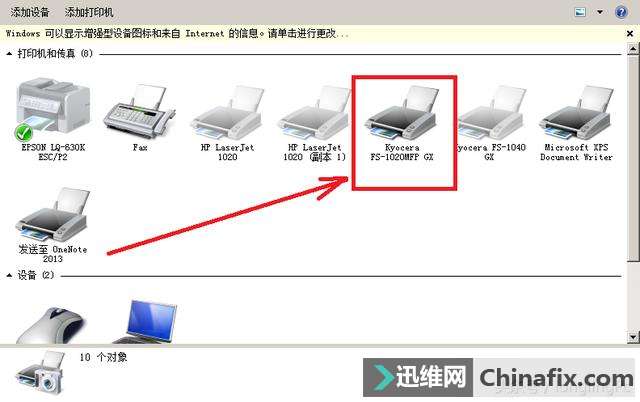Click 添加打印机 in the toolbar

pos(89,12)
